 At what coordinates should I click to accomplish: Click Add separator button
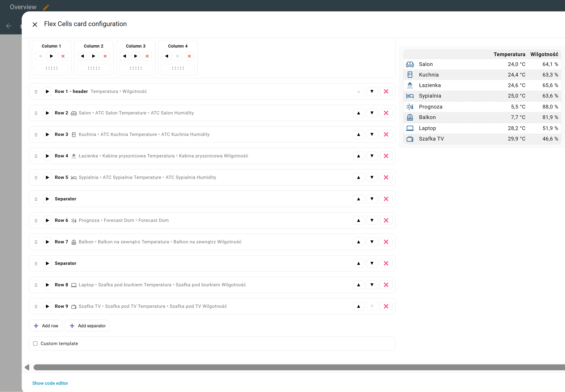click(x=88, y=326)
